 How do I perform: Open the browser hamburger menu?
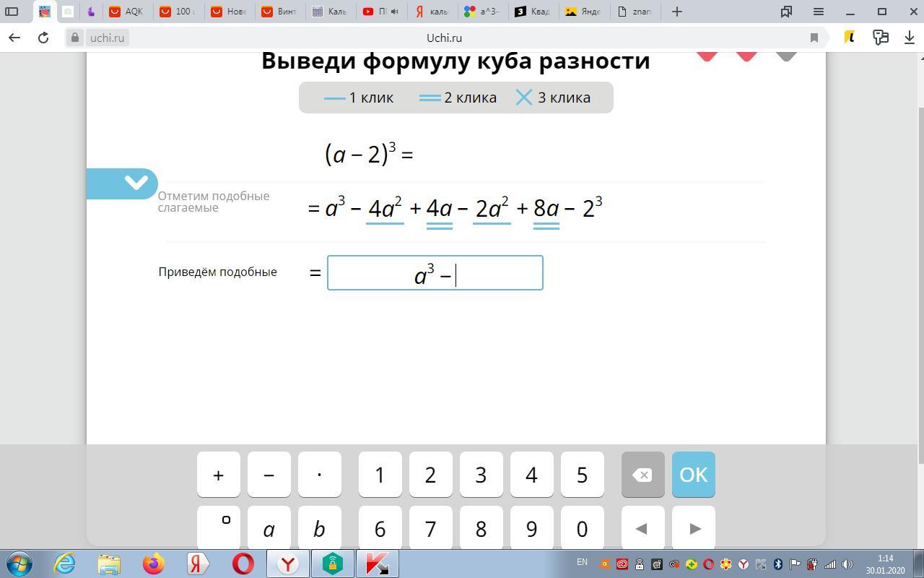pos(818,12)
